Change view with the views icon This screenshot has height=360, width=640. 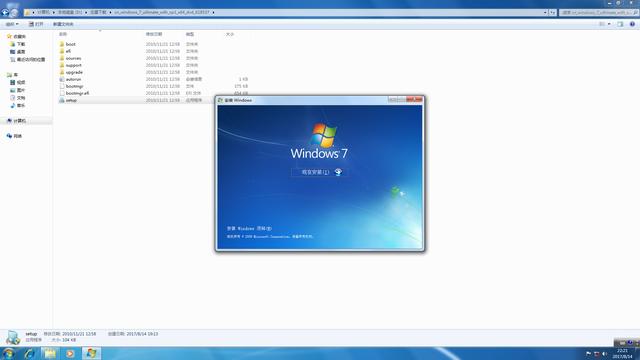[x=602, y=24]
